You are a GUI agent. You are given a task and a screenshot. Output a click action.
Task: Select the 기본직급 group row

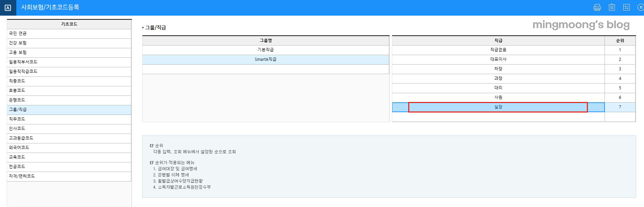(266, 50)
